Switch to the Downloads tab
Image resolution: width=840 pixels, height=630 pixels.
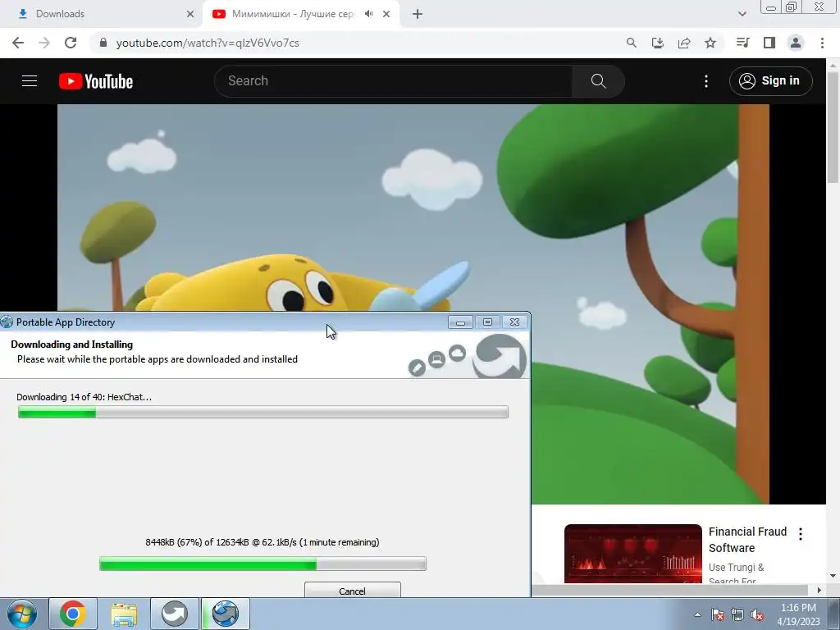[101, 14]
